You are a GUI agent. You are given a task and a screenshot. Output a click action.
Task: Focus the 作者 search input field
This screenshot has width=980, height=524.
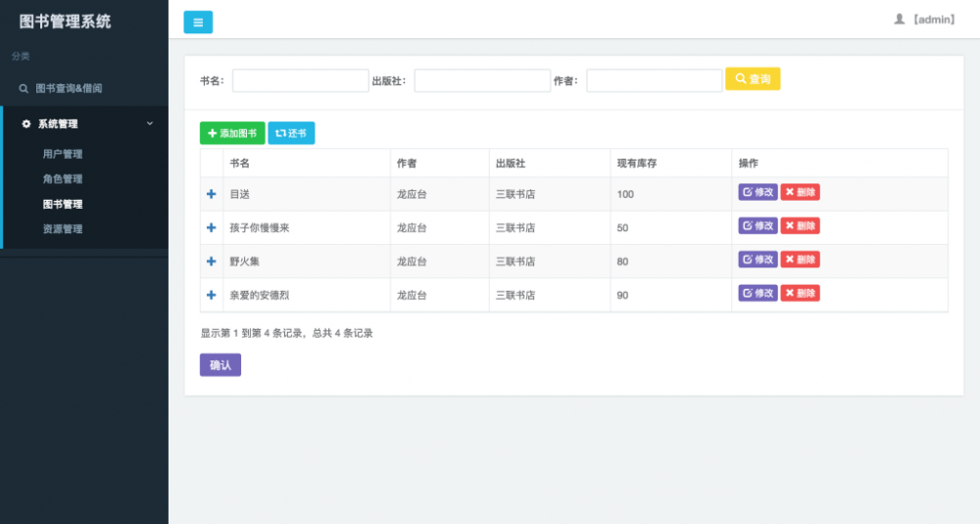tap(655, 80)
